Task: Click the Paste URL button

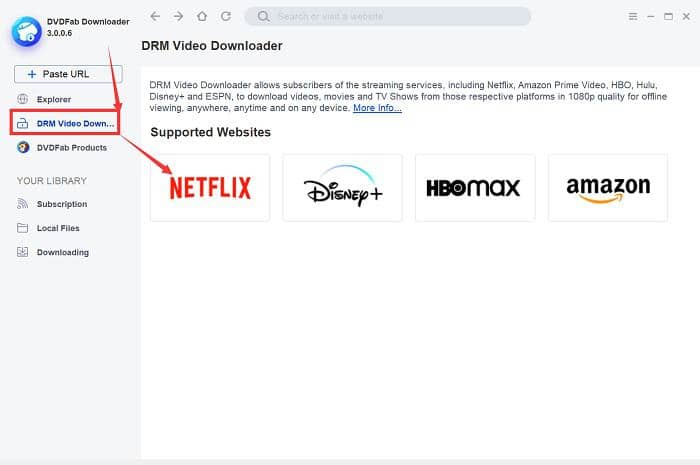Action: pyautogui.click(x=68, y=74)
